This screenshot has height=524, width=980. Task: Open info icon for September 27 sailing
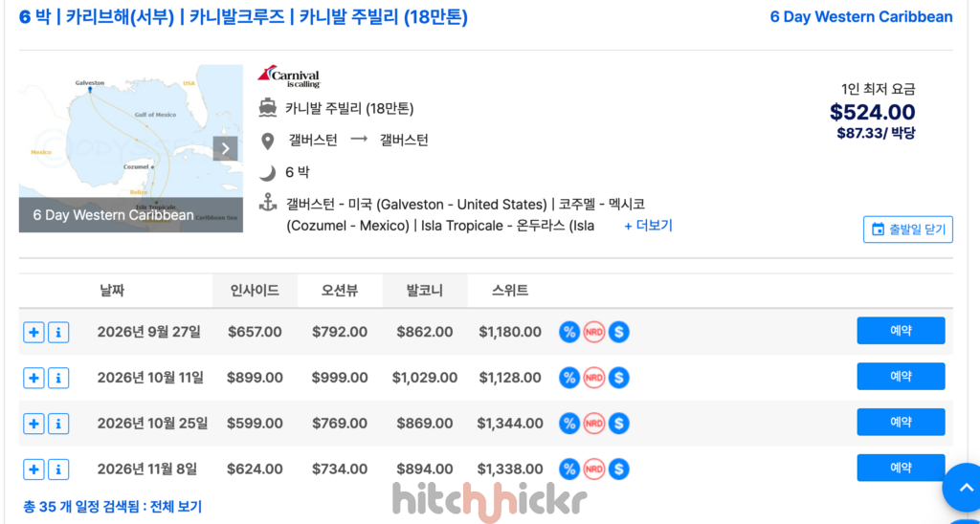click(58, 332)
